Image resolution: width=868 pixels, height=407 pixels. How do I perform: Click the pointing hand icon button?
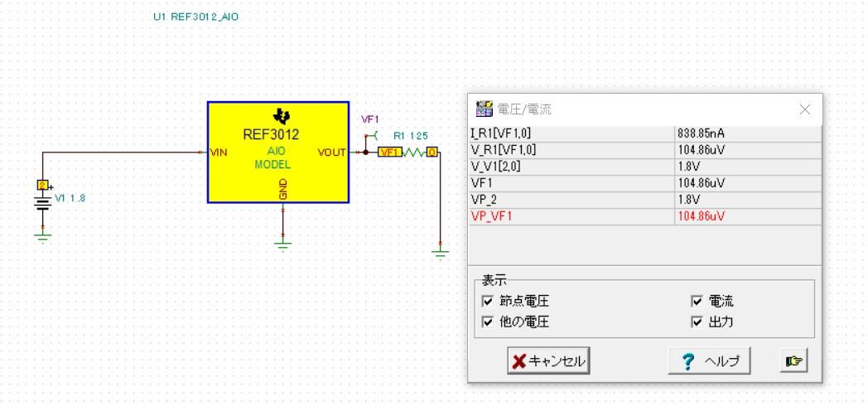(793, 361)
